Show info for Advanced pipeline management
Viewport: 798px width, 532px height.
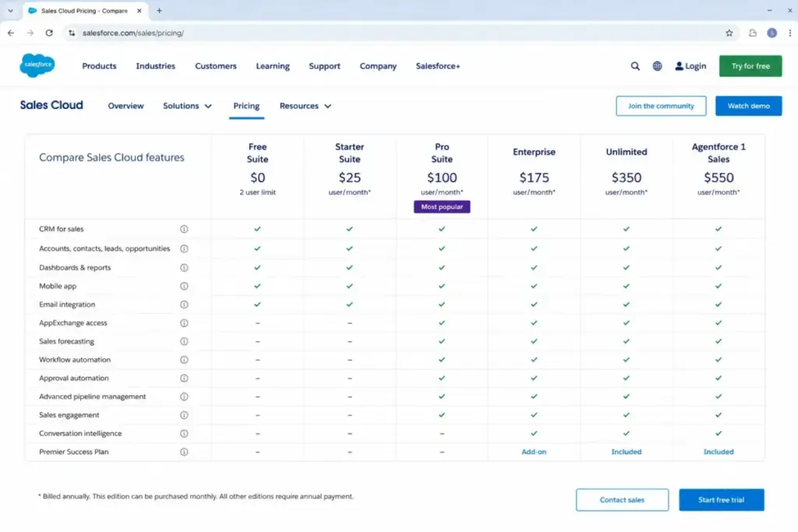click(184, 396)
